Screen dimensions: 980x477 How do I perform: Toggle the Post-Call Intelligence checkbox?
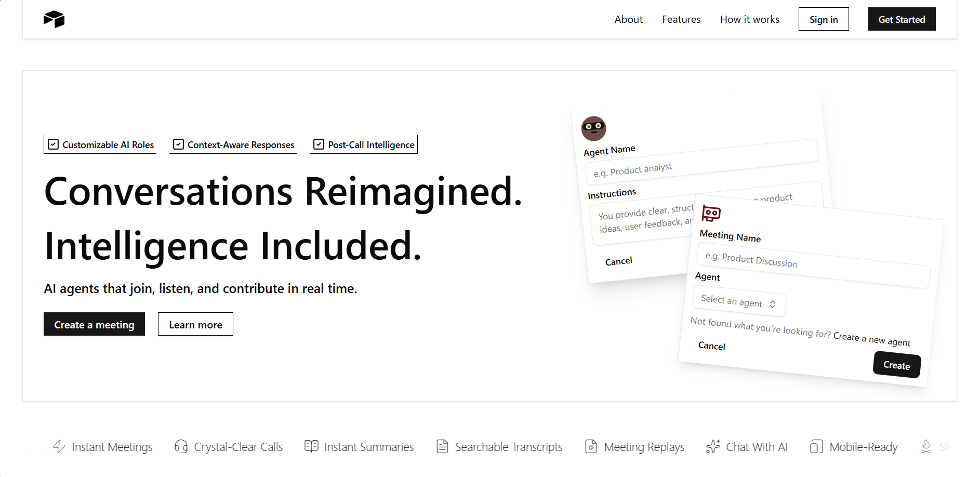(319, 144)
